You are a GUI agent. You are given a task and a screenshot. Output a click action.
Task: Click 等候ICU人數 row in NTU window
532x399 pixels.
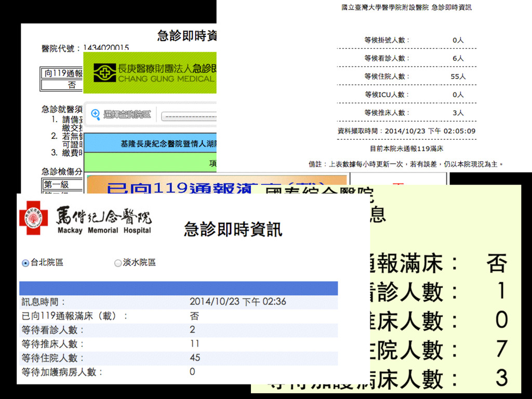tap(406, 95)
